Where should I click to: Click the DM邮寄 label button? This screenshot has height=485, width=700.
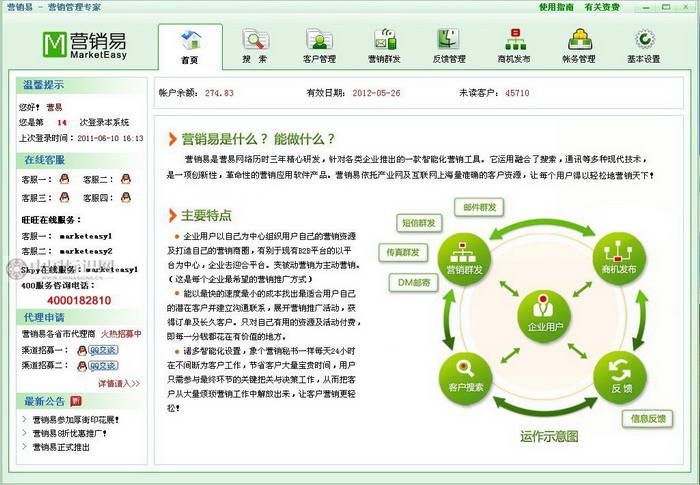(413, 282)
